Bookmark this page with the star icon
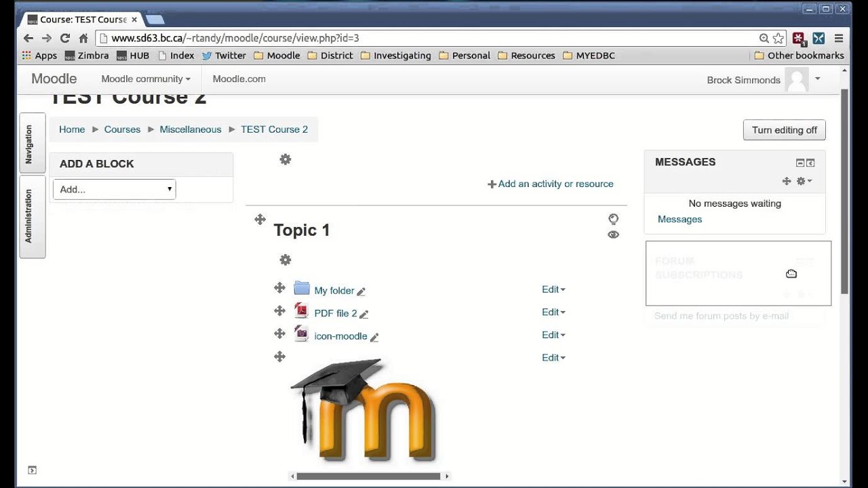The image size is (868, 488). click(x=778, y=39)
